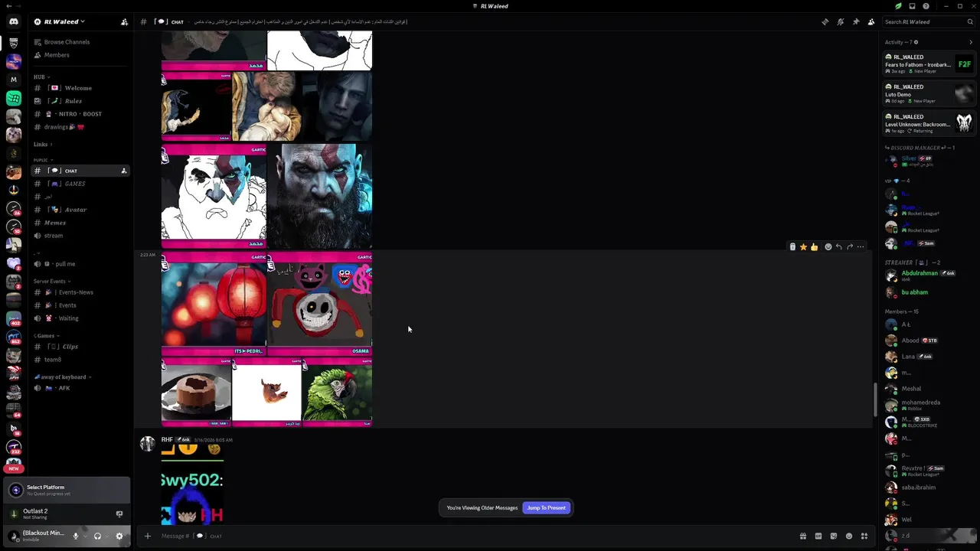Open the green parrot image thumbnail
The image size is (980, 551).
tap(337, 392)
